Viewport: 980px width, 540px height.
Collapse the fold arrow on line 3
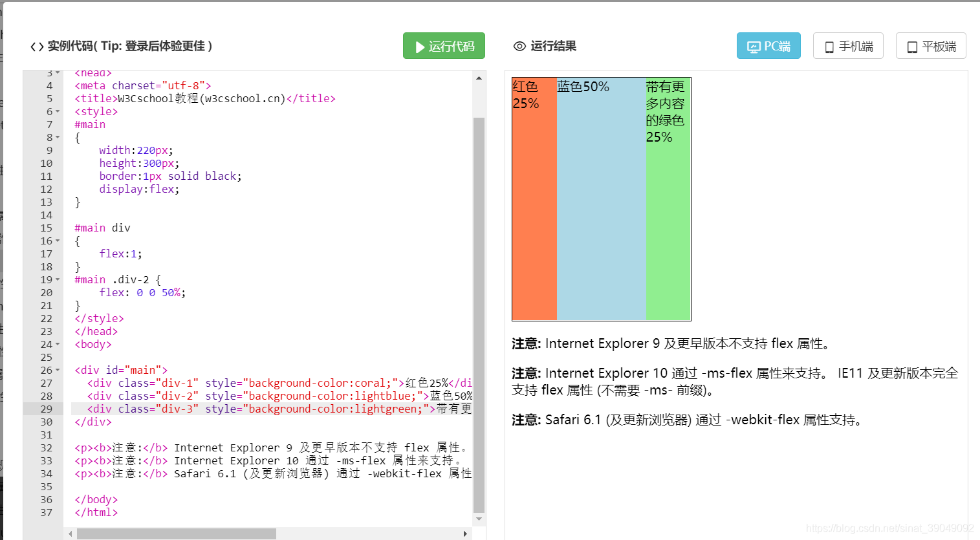tap(58, 72)
